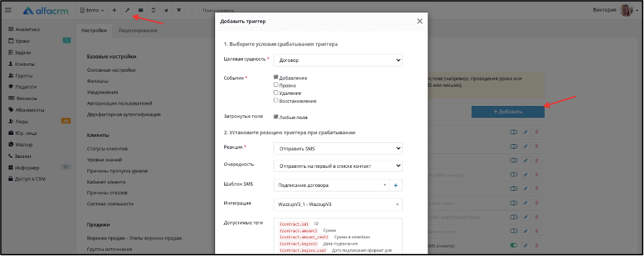
Task: Open Группы источников link
Action: [109, 249]
